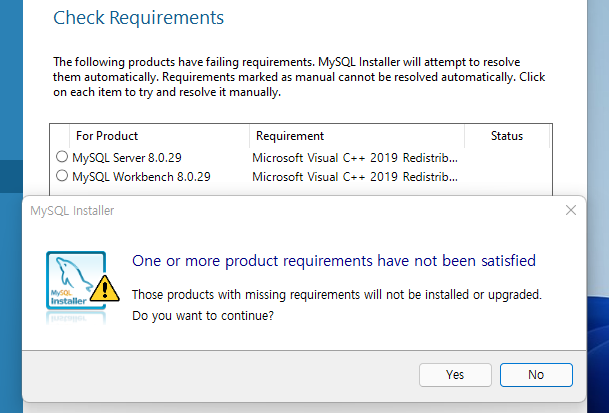
Task: Choose No in the MySQL Installer dialog
Action: pos(536,375)
